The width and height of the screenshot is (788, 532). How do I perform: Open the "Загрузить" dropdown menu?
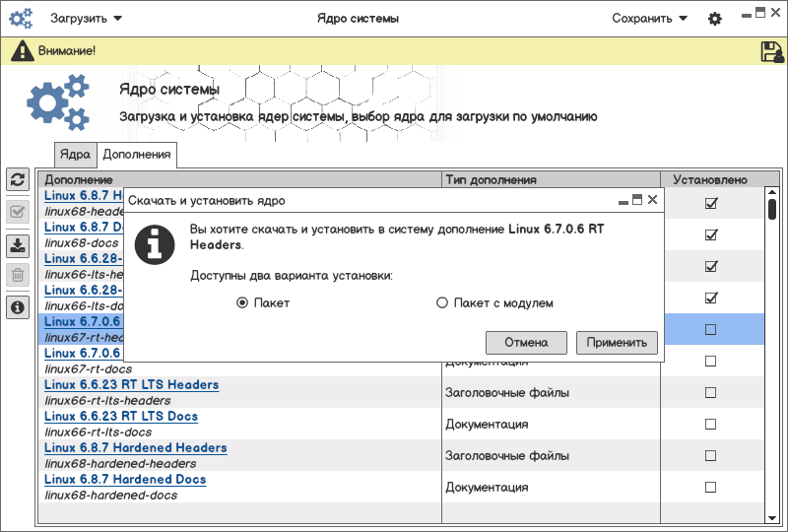click(87, 19)
